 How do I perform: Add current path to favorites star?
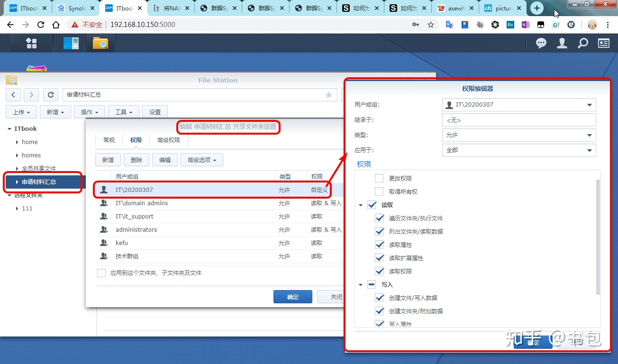pyautogui.click(x=329, y=95)
